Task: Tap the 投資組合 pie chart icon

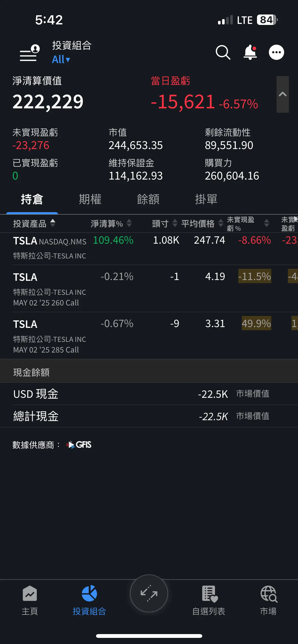Action: click(x=89, y=594)
